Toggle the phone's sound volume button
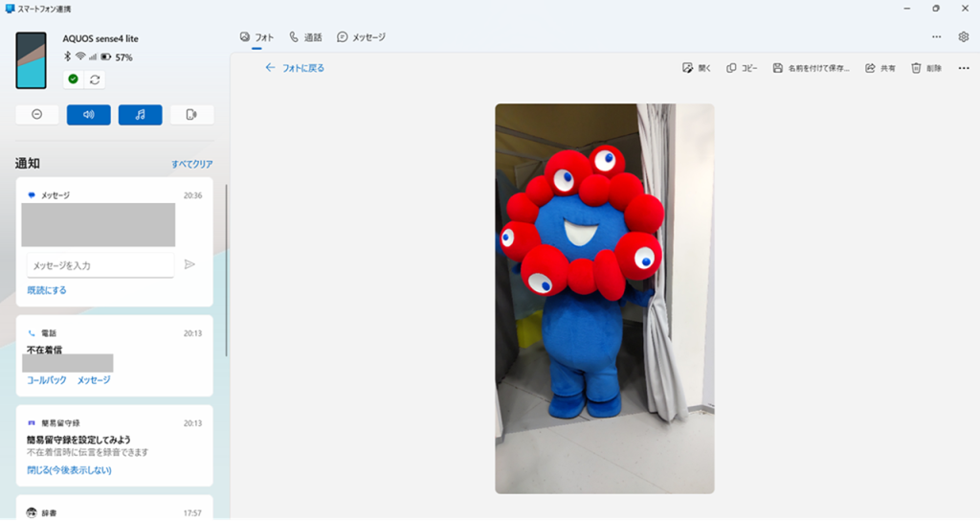 click(89, 115)
